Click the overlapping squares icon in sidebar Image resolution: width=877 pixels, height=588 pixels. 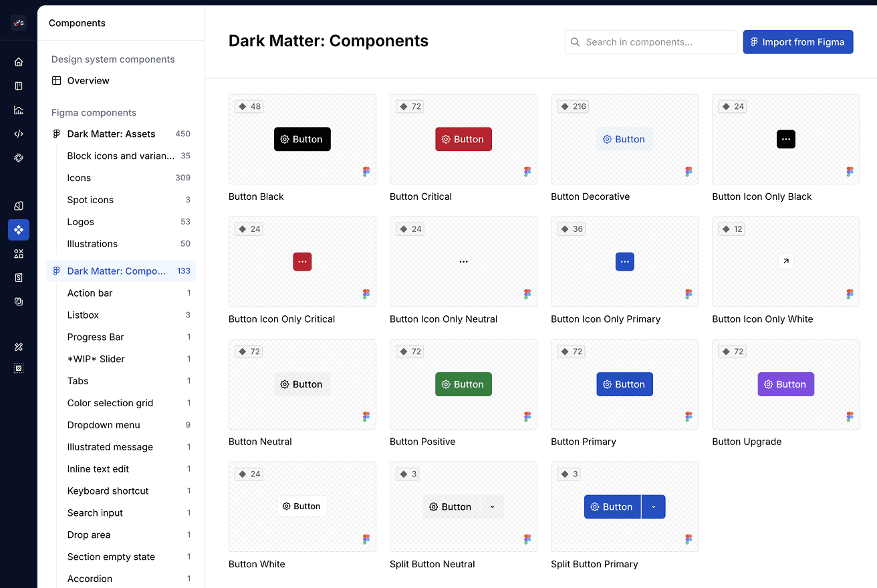coord(19,301)
